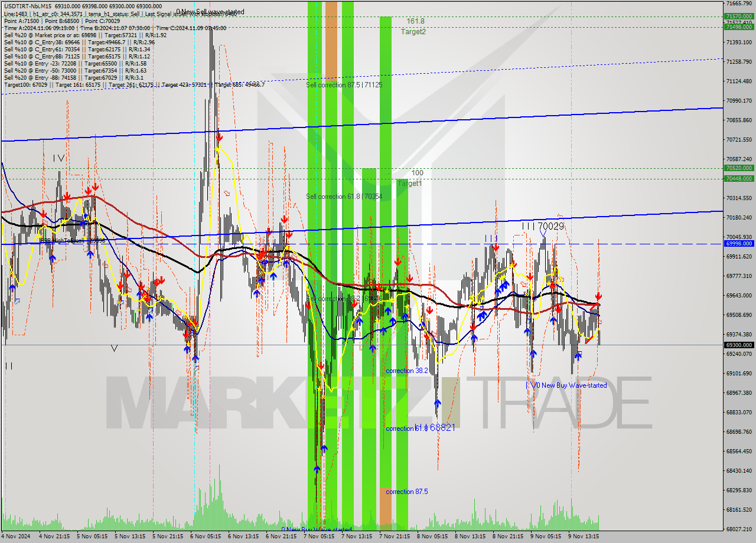Click the '7 Nov 05:15' time axis label
Viewport: 756px width, 543px height.
click(318, 537)
